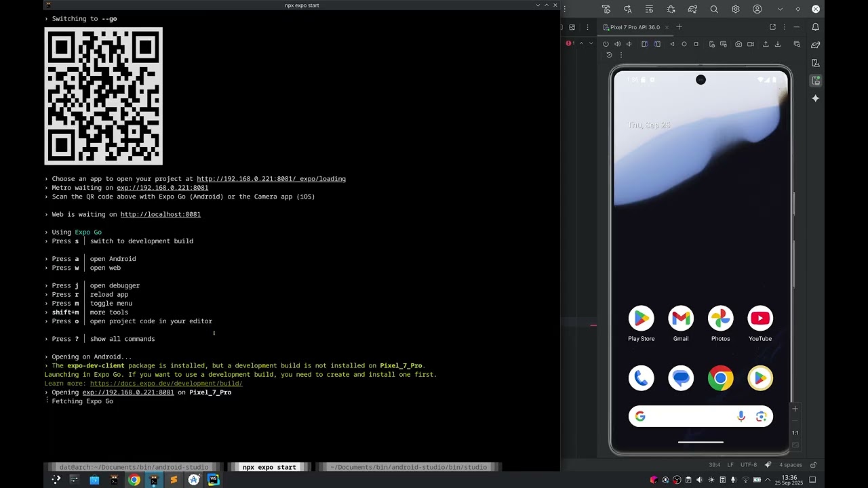Viewport: 868px width, 488px height.
Task: Open Android Studio IDE settings gear
Action: tap(736, 9)
